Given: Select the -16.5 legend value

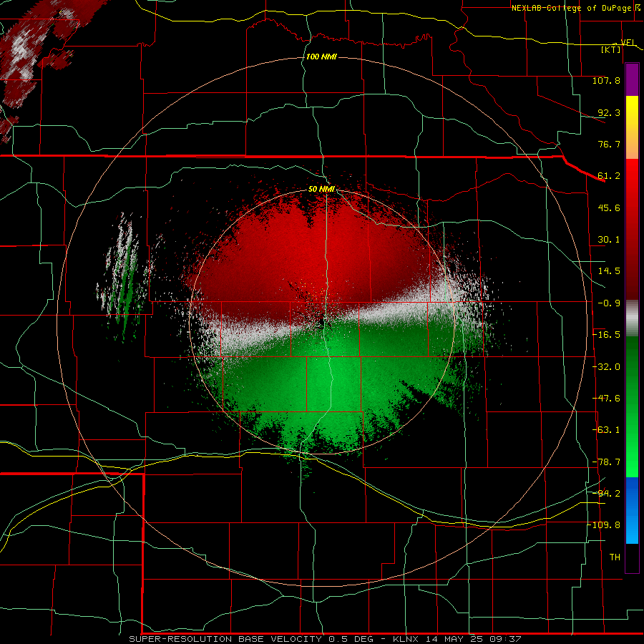Looking at the screenshot, I should (606, 335).
